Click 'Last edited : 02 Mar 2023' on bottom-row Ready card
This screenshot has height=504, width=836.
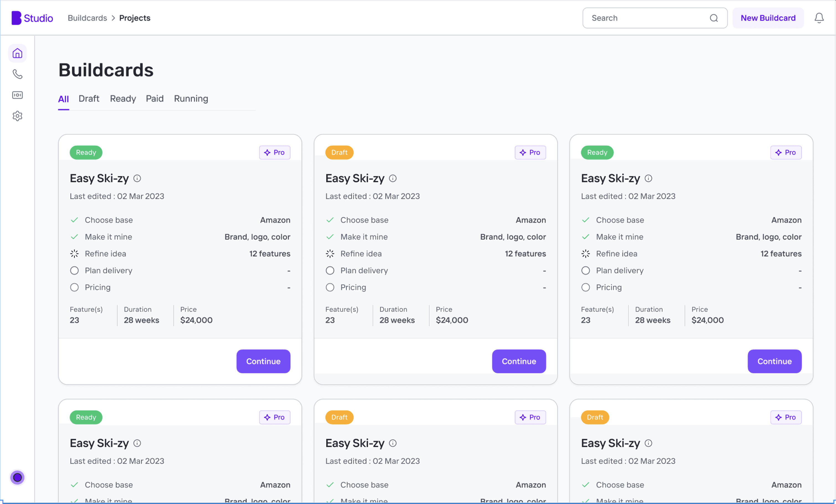117,461
